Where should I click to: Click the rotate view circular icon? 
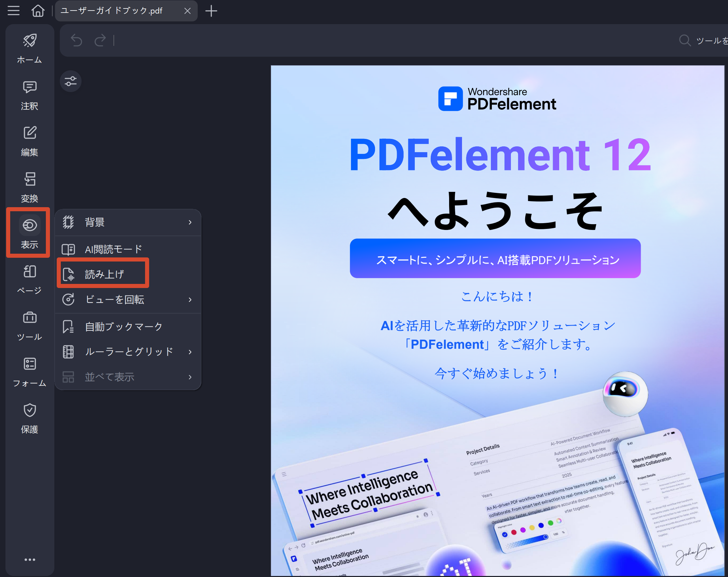(68, 299)
